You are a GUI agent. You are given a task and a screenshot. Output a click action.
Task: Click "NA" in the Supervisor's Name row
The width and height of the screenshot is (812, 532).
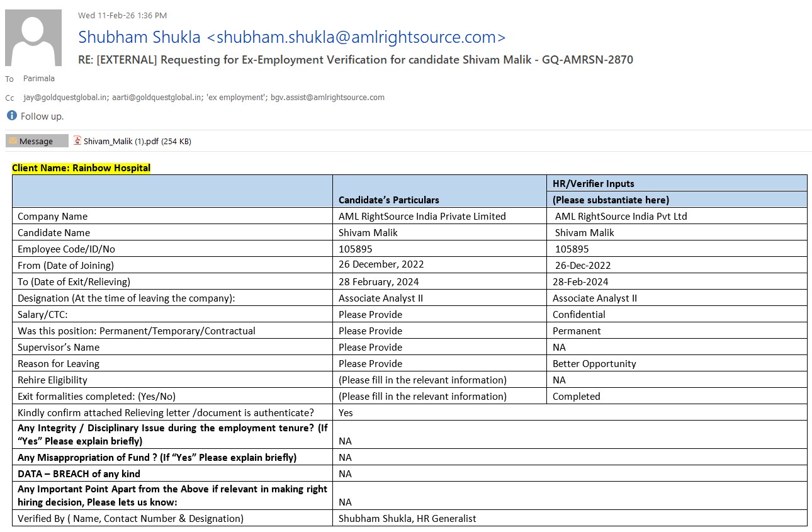(x=559, y=347)
